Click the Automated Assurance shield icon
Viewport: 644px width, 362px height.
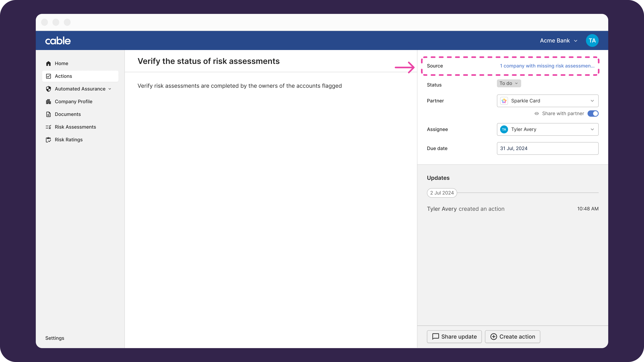(48, 89)
